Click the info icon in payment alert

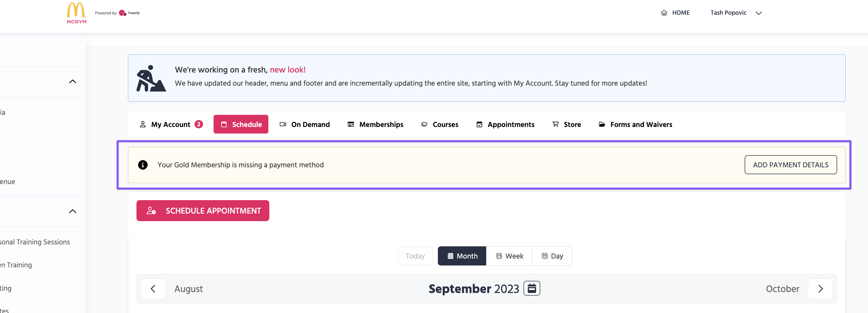click(143, 165)
